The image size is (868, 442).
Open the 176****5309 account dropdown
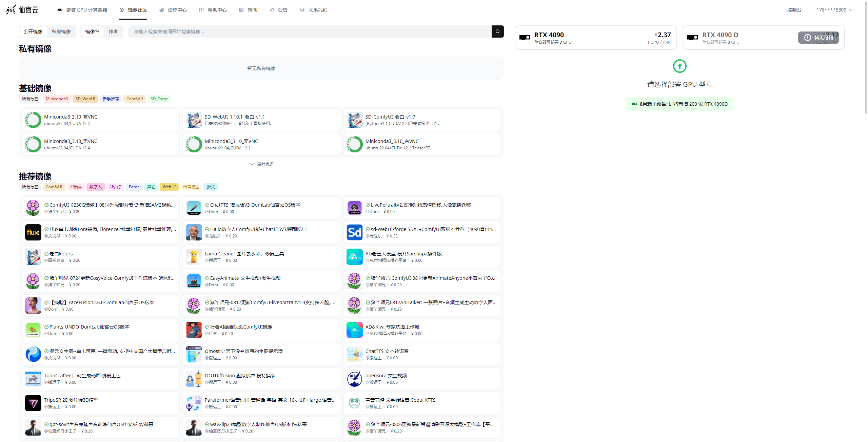pos(834,10)
